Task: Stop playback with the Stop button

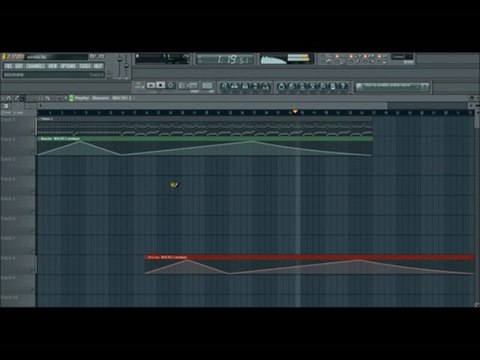Action: tap(161, 86)
